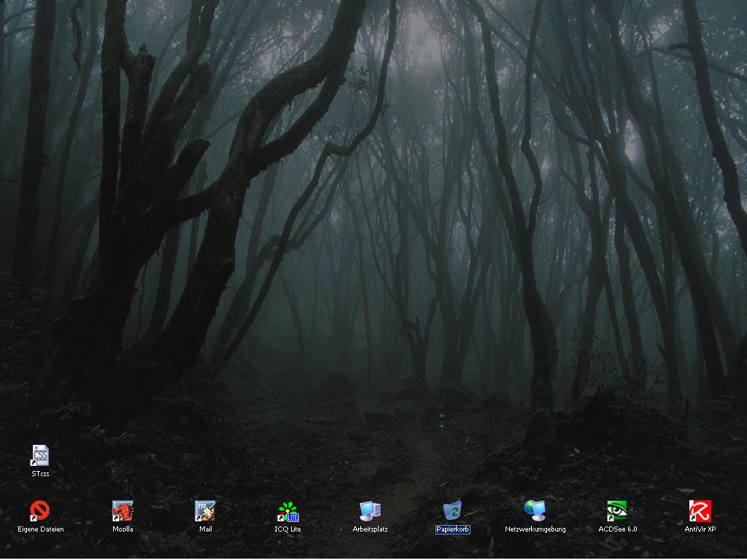Select the Mozilla red dragon icon
Screen dimensions: 747x560
[x=123, y=511]
